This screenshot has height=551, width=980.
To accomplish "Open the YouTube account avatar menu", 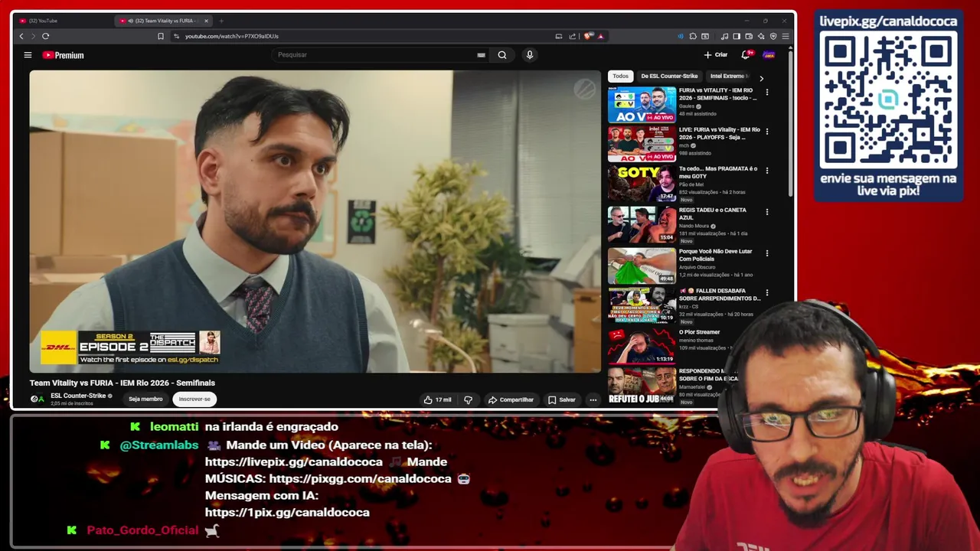I will click(x=769, y=55).
